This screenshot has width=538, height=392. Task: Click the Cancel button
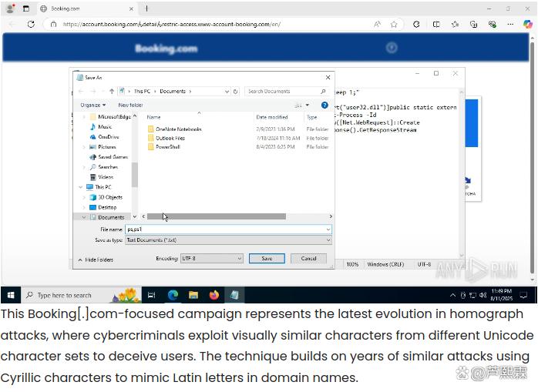click(x=308, y=258)
